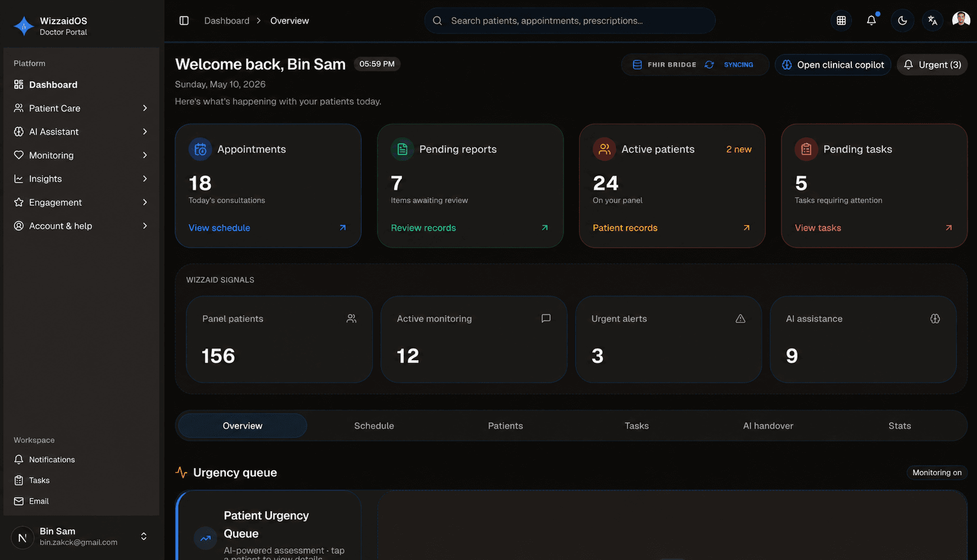Viewport: 977px width, 560px height.
Task: Expand Monitoring sidebar chevron
Action: 145,155
